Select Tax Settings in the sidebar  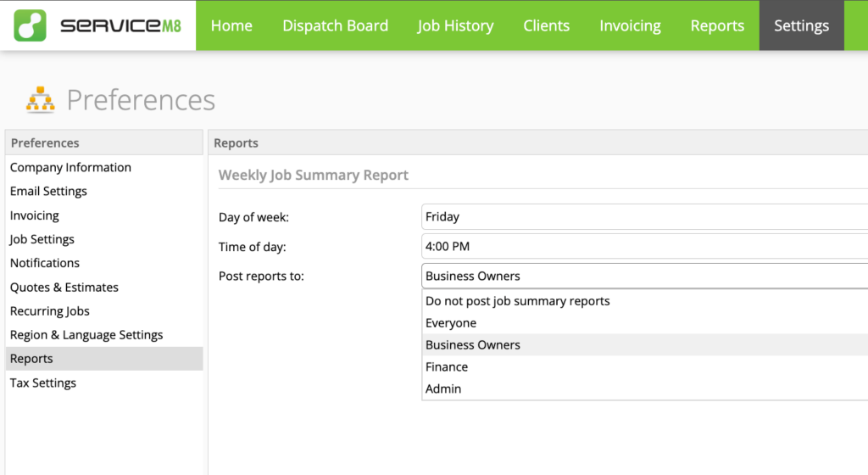coord(43,383)
